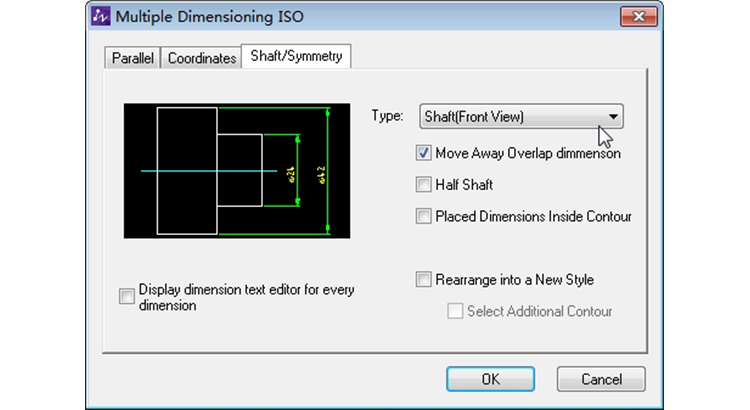750x410 pixels.
Task: Enable Rearrange into a New Style
Action: tap(424, 280)
